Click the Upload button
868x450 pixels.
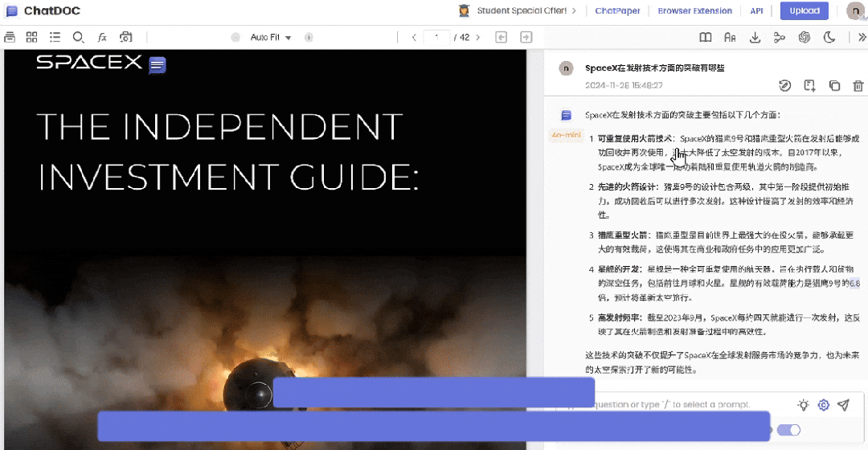[x=805, y=10]
